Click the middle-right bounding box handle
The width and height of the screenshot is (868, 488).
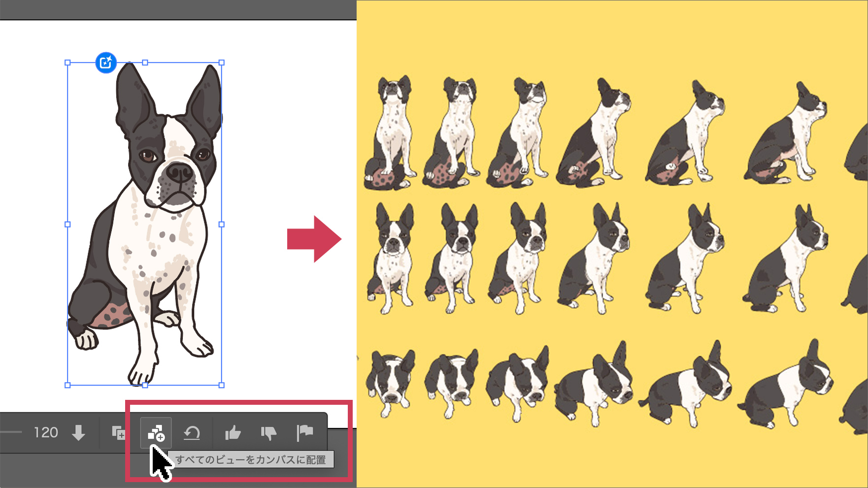(222, 224)
